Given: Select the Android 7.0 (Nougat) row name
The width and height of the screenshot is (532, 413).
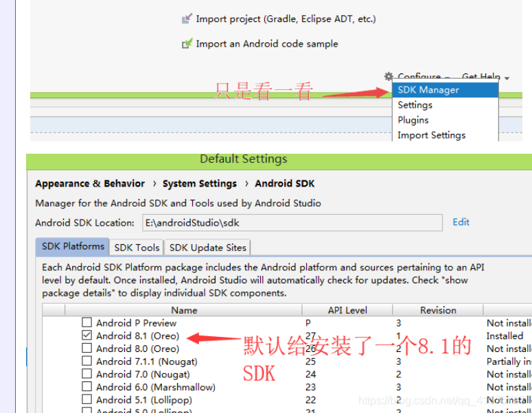Looking at the screenshot, I should click(x=143, y=375).
